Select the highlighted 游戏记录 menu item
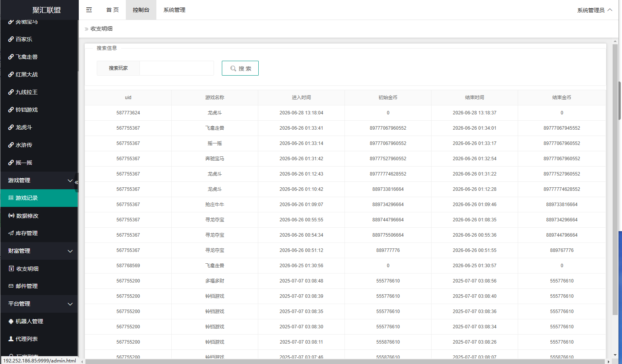622x364 pixels. coord(39,198)
